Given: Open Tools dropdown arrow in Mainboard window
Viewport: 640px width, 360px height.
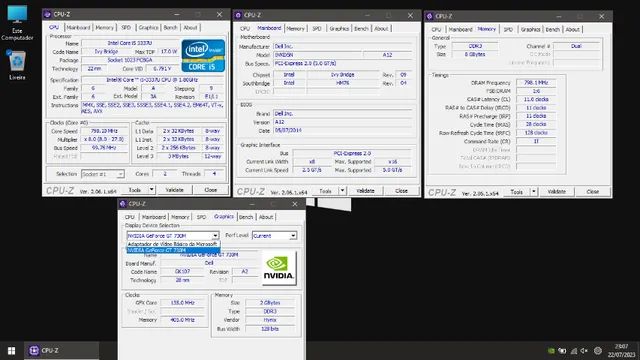Looking at the screenshot, I should [342, 191].
